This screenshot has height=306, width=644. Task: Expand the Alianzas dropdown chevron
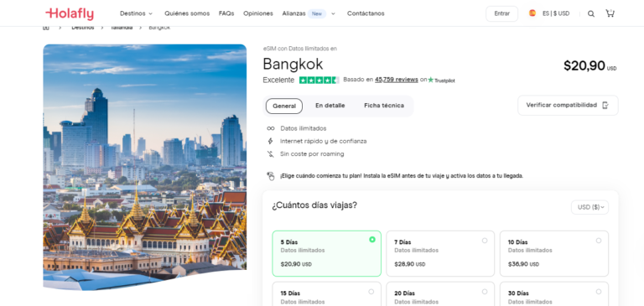click(x=333, y=13)
